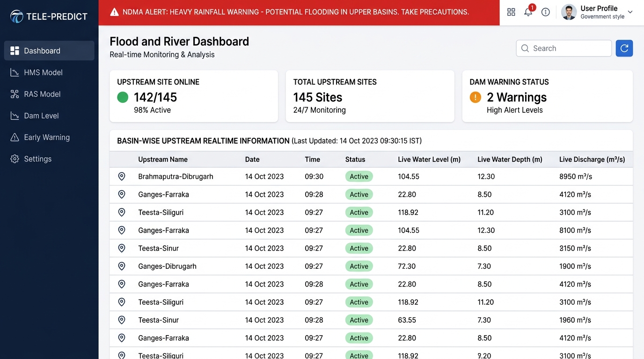Click the Status column header
The image size is (644, 359).
pyautogui.click(x=355, y=159)
